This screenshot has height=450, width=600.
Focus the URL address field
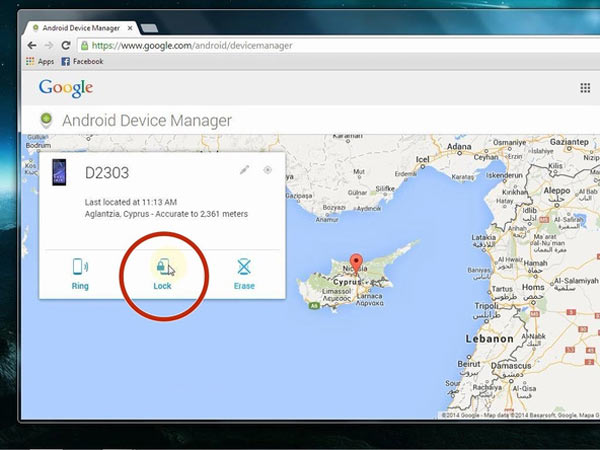coord(338,46)
